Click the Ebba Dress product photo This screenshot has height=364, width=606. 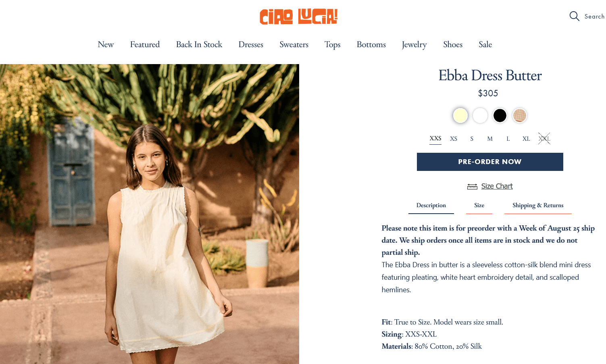coord(150,214)
